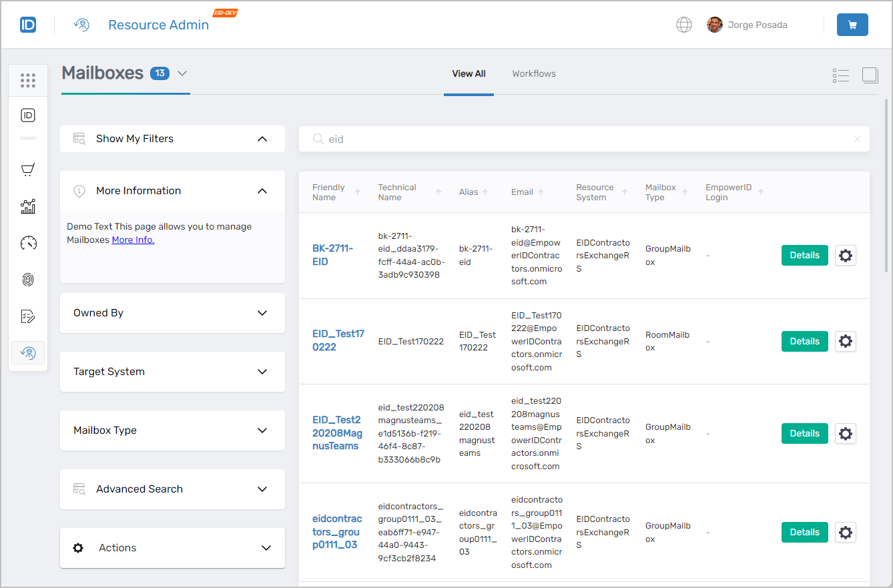Open the blue shopping cart button top right

coord(852,23)
